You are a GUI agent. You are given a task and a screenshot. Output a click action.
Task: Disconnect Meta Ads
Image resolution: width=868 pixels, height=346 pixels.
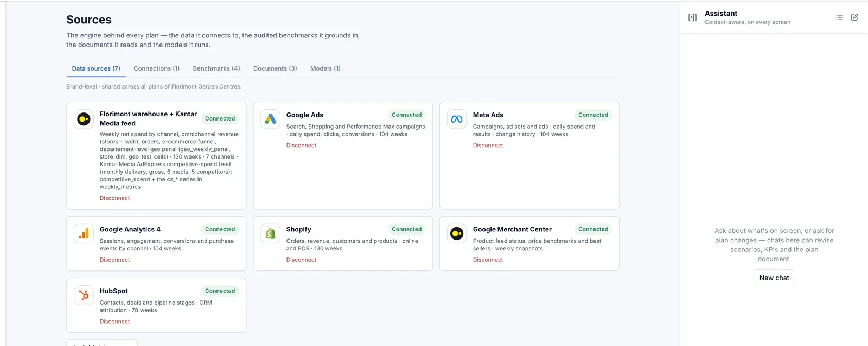click(x=488, y=146)
